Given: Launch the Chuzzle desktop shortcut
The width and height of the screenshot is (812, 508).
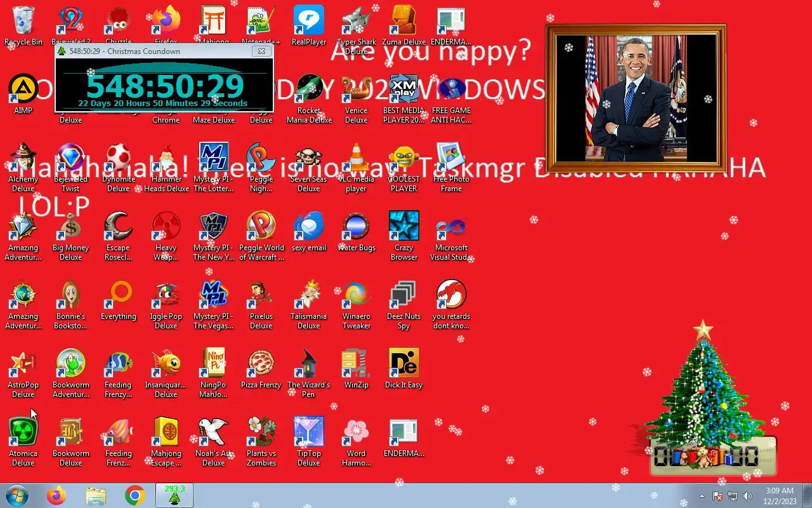Looking at the screenshot, I should pos(118,25).
